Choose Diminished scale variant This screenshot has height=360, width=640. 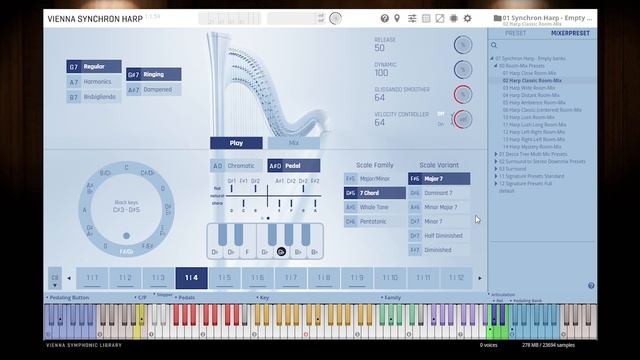[439, 250]
